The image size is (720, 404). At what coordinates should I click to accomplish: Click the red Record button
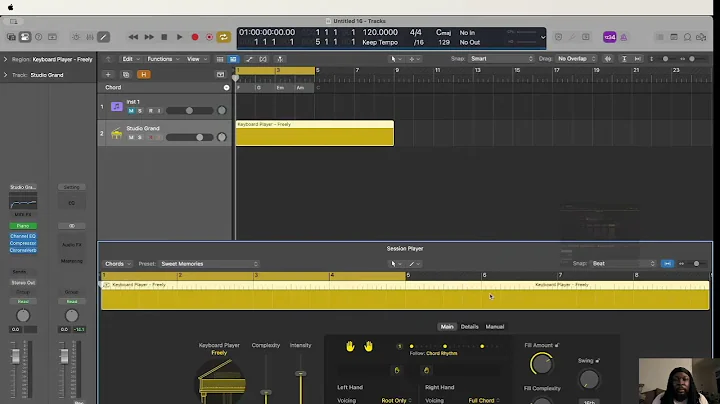coord(195,37)
